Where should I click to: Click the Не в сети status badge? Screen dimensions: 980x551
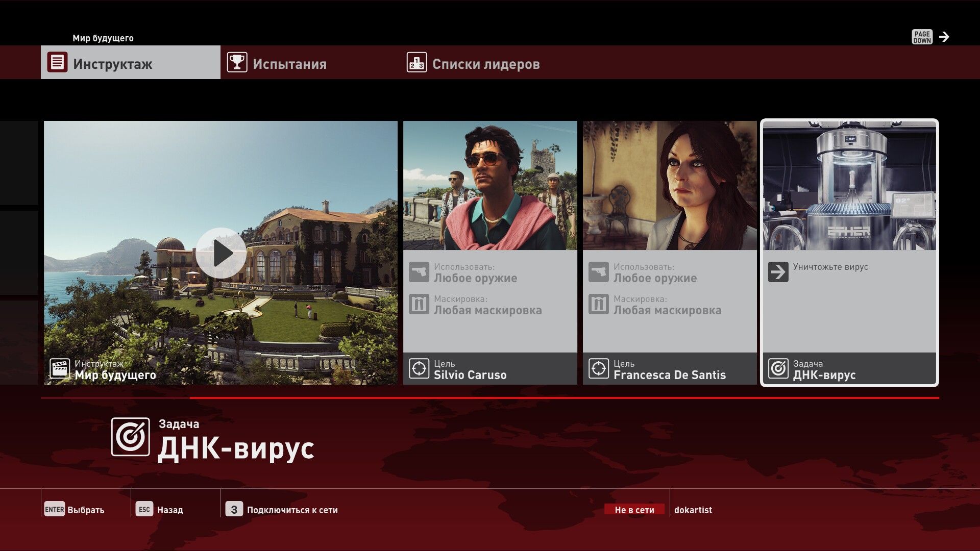(x=634, y=510)
